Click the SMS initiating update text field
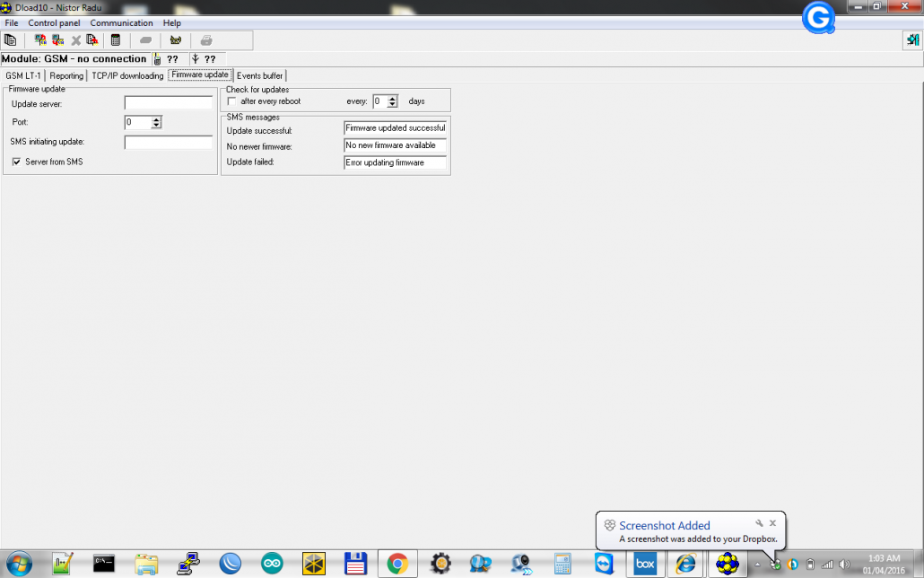 click(169, 142)
